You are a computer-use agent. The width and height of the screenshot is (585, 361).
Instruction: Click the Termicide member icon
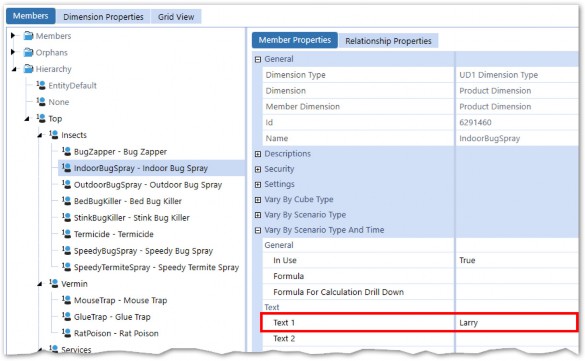[66, 234]
